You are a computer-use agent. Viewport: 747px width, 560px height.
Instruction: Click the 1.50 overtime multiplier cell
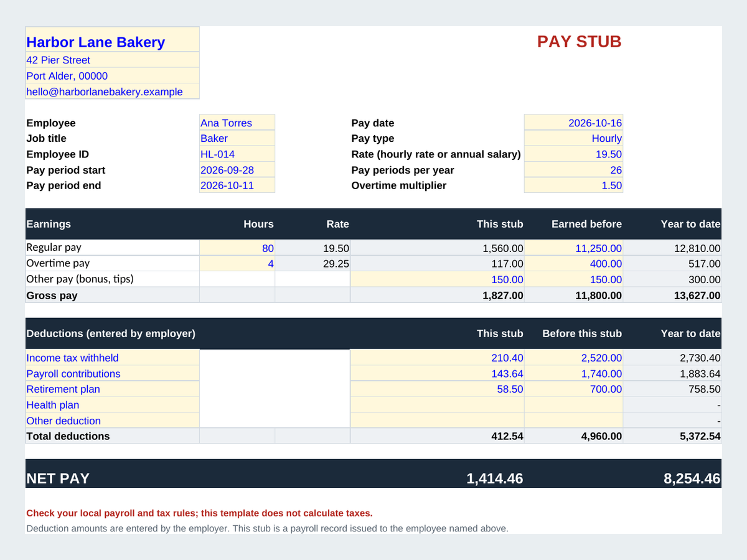point(573,185)
